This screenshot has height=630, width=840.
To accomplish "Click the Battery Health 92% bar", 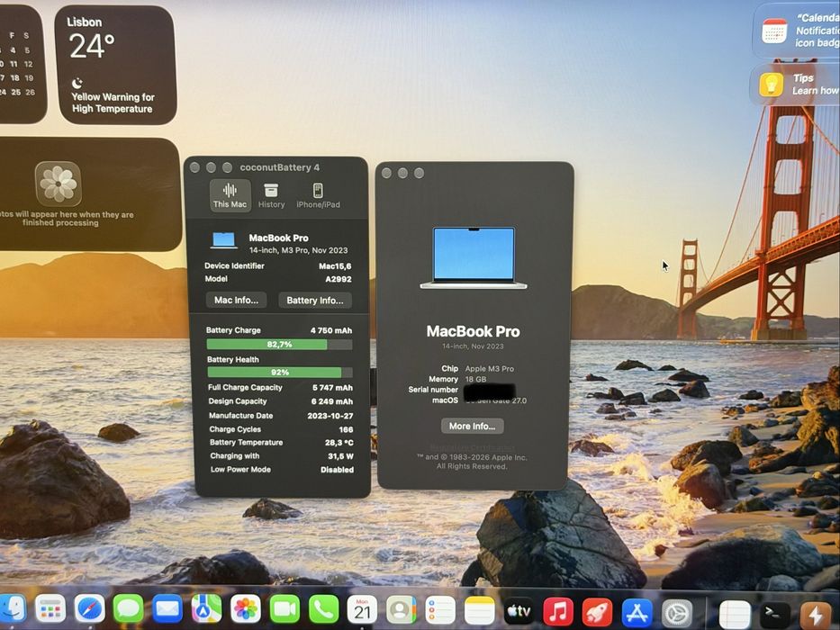I will click(280, 372).
